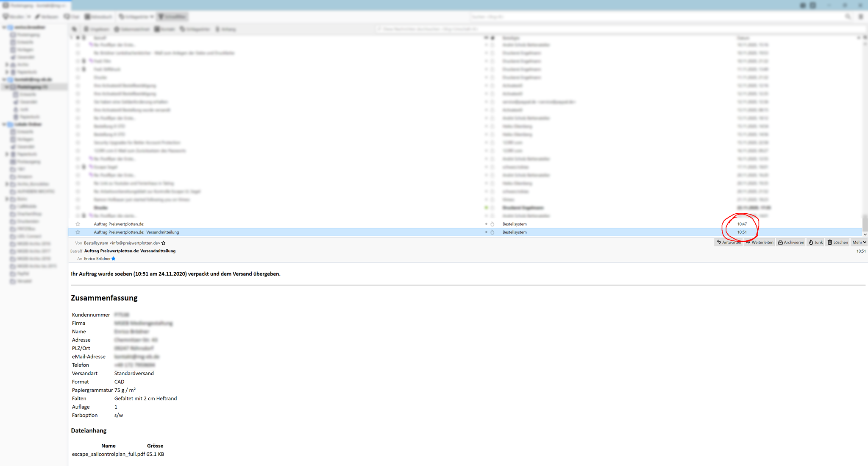Click Verfassen to compose a message
The height and width of the screenshot is (466, 868).
pos(47,17)
